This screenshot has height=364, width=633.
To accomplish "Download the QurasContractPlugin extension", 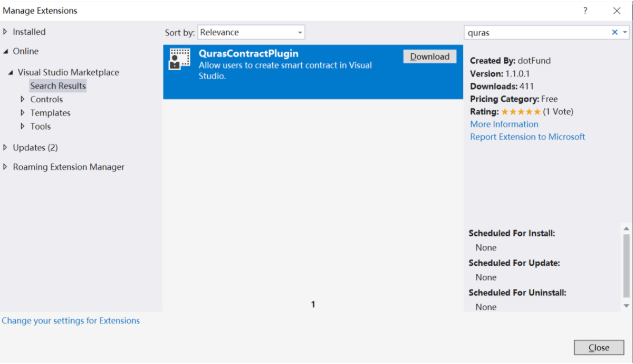I will pos(429,57).
